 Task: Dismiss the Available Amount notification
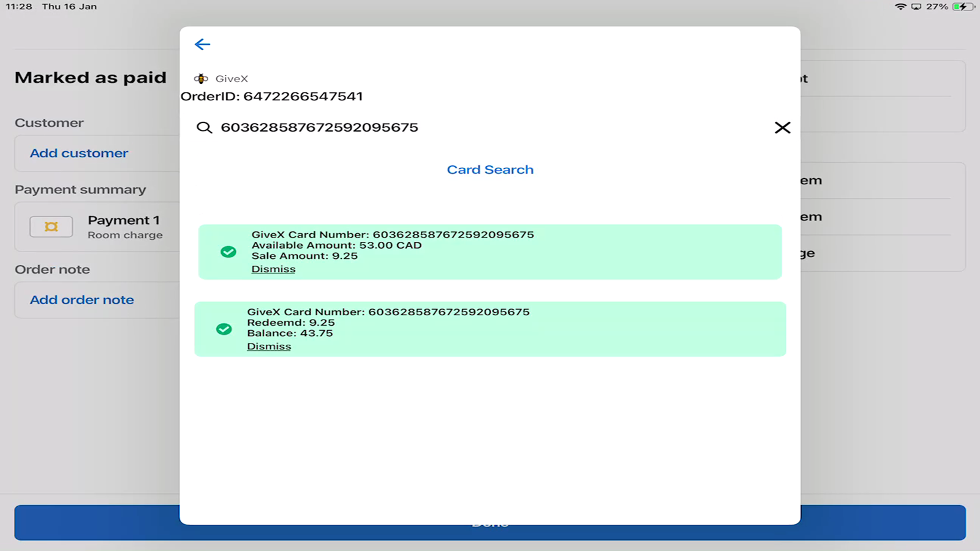[273, 269]
